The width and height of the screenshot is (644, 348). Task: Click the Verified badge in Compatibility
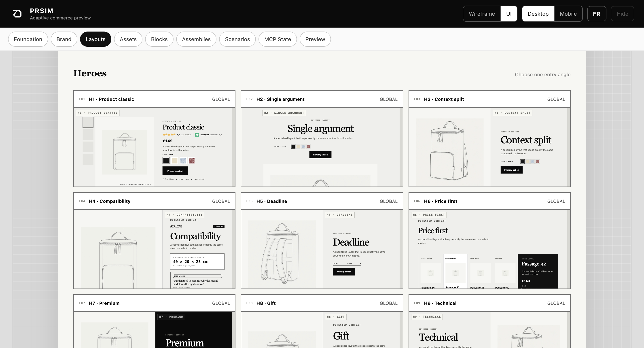219,226
